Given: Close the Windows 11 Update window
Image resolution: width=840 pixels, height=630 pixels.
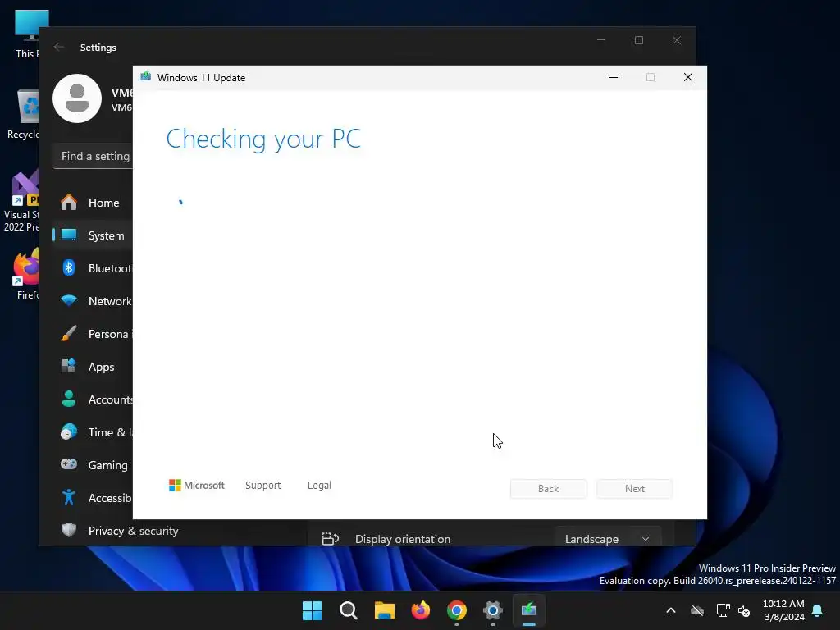Looking at the screenshot, I should click(x=688, y=77).
